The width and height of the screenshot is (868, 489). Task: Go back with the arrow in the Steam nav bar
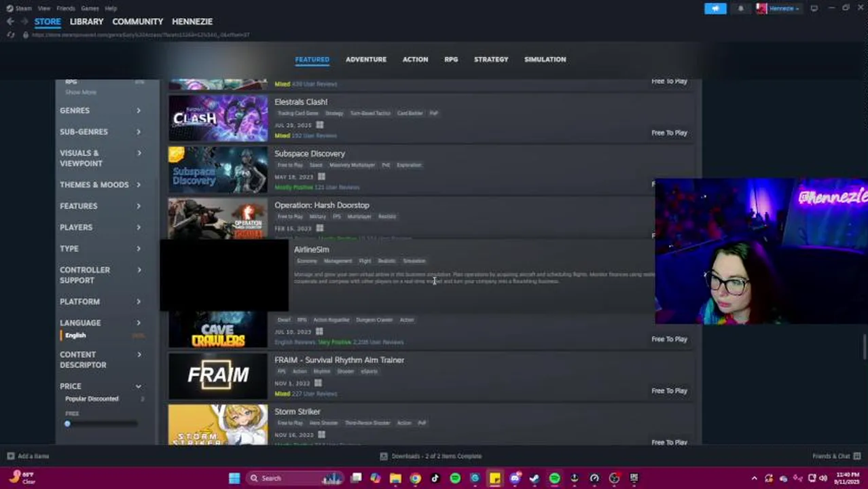pyautogui.click(x=10, y=22)
